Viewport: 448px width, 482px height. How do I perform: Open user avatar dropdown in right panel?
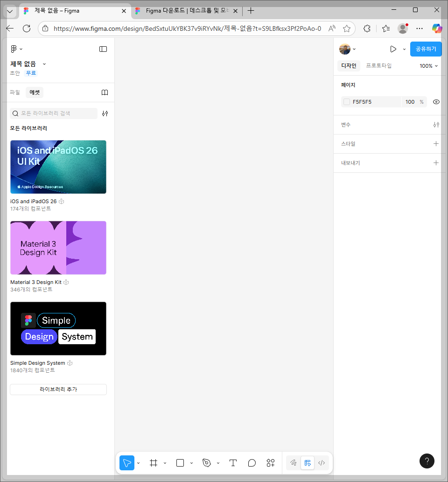[x=354, y=49]
